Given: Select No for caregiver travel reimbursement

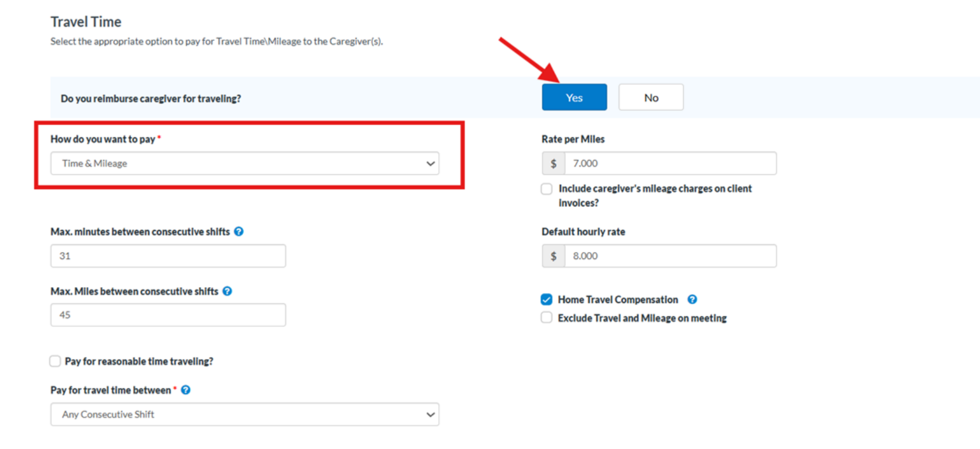Looking at the screenshot, I should 651,97.
